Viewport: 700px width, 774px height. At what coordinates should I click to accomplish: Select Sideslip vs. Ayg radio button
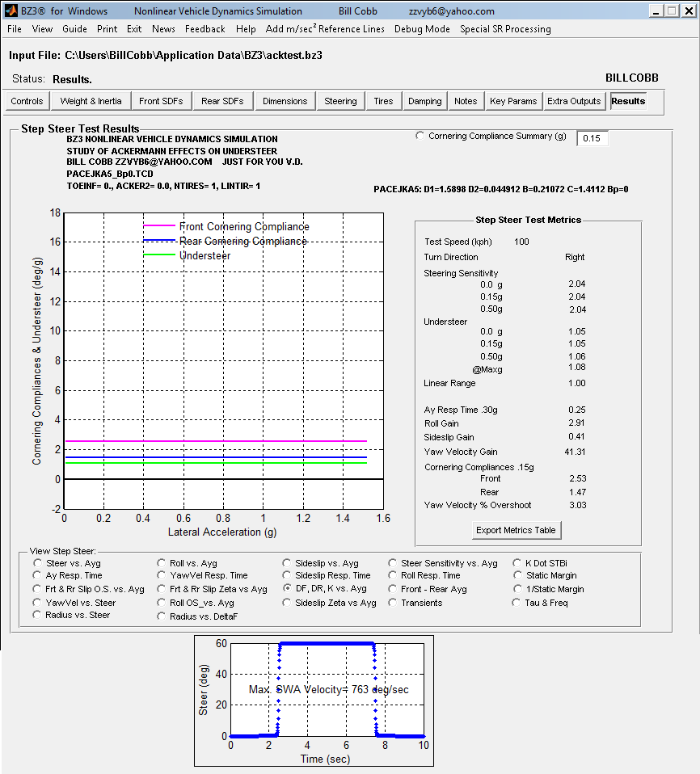point(287,563)
